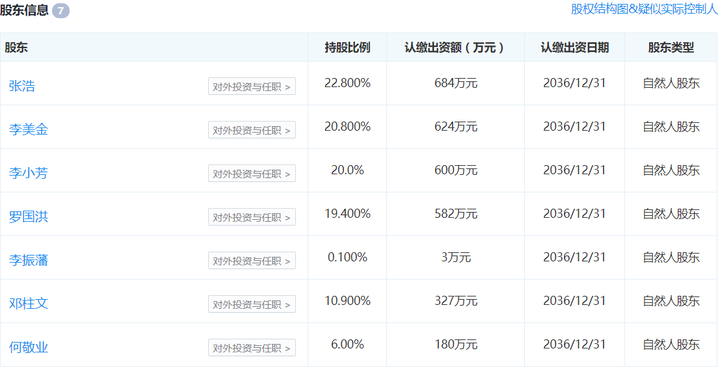Open shareholder 张浩 profile

(22, 86)
